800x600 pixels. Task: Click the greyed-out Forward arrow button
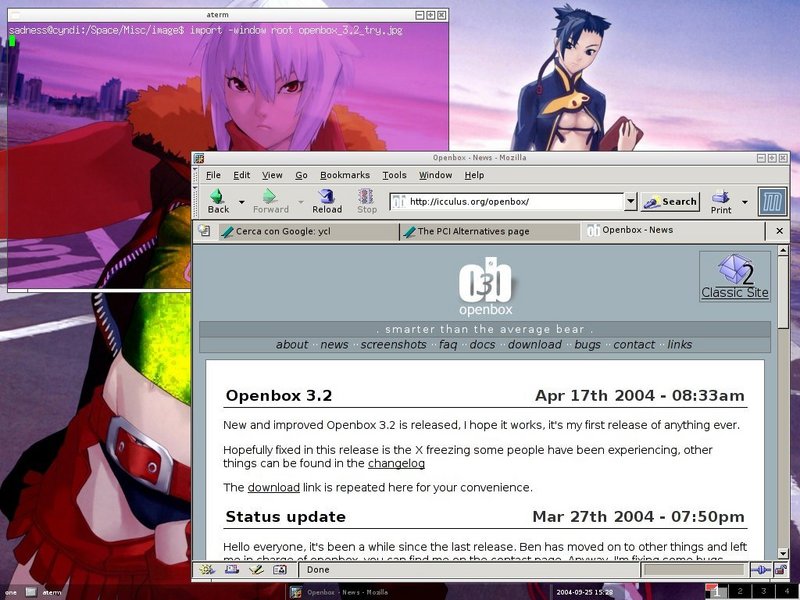coord(270,201)
